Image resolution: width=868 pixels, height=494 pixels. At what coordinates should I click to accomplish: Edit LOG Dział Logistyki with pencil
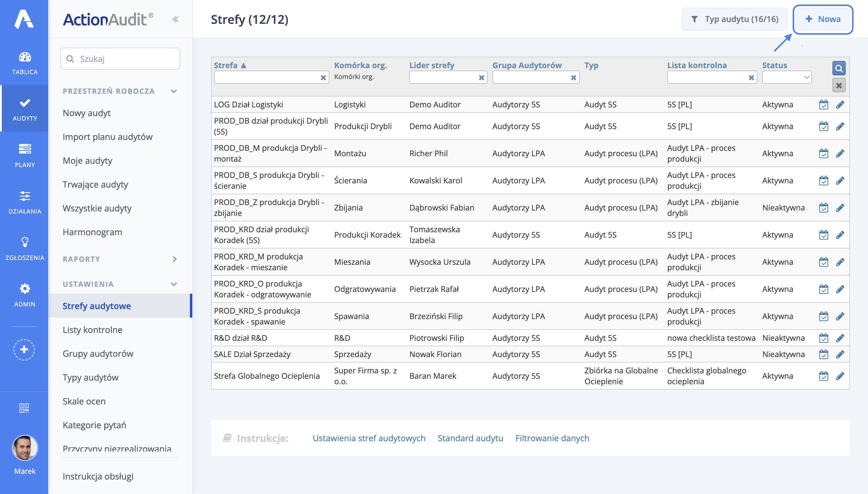tap(840, 104)
